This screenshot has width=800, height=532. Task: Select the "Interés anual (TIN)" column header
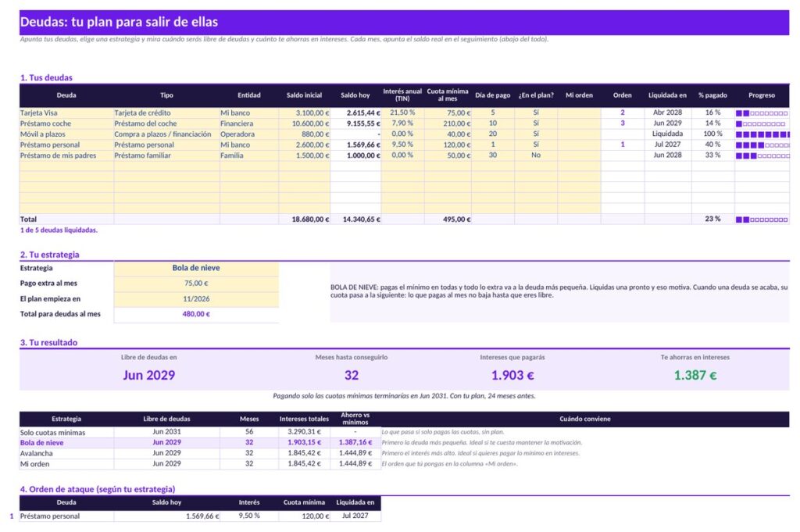click(x=402, y=95)
